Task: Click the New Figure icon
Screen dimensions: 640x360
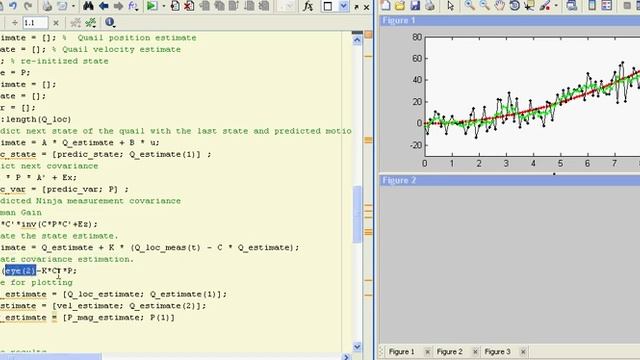Action: [385, 5]
